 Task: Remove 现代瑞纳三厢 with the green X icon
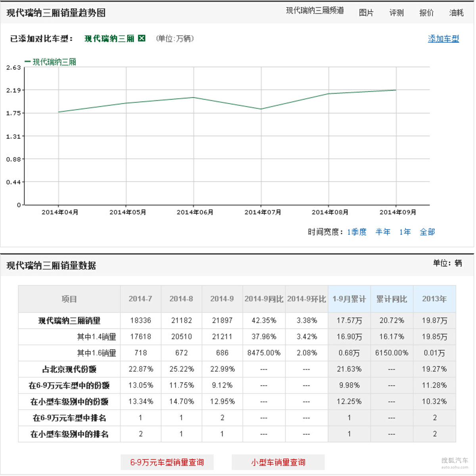point(142,38)
